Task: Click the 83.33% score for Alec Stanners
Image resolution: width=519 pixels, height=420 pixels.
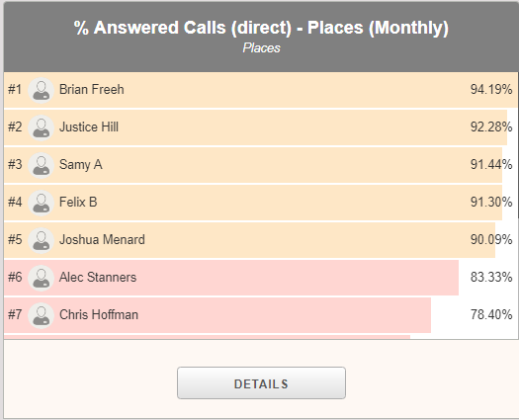Action: coord(491,277)
